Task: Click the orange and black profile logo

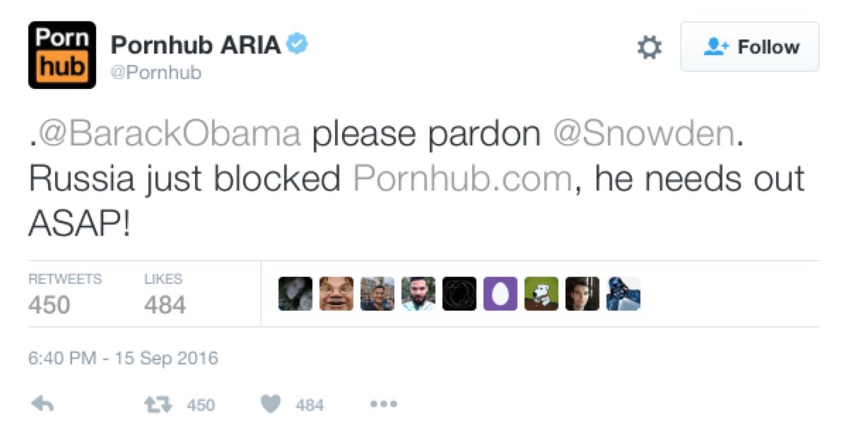Action: (62, 55)
